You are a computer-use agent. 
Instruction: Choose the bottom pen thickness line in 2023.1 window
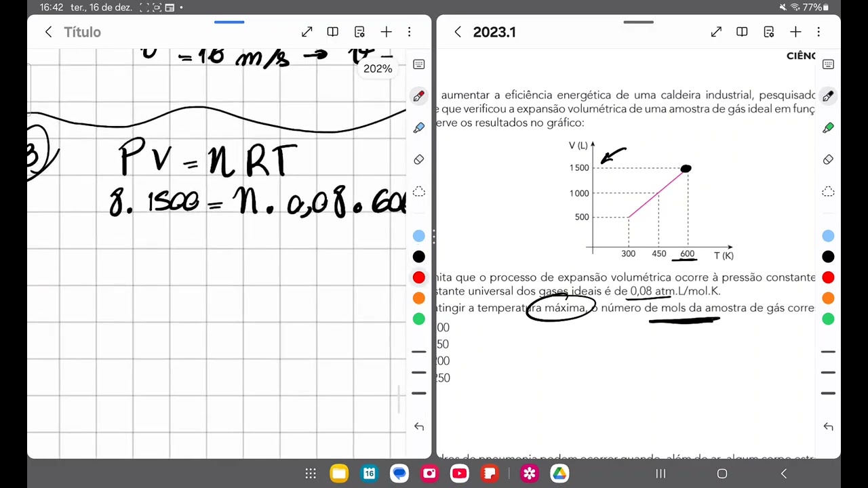pyautogui.click(x=828, y=393)
